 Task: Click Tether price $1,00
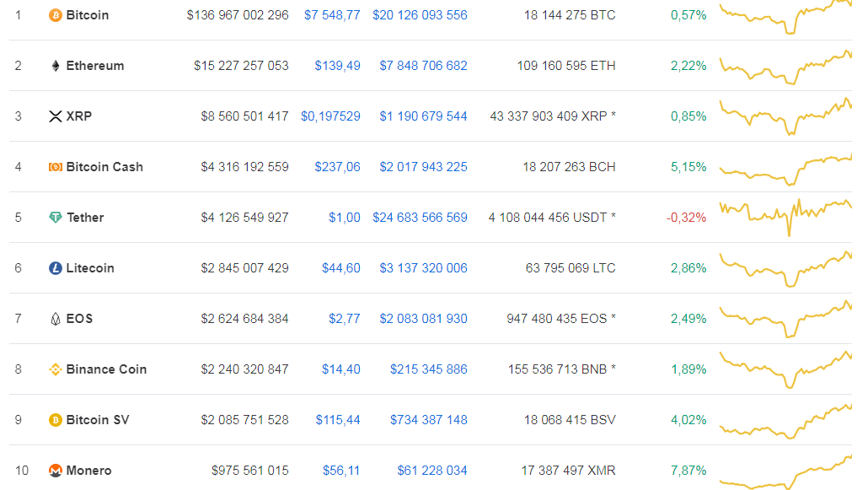(x=345, y=218)
